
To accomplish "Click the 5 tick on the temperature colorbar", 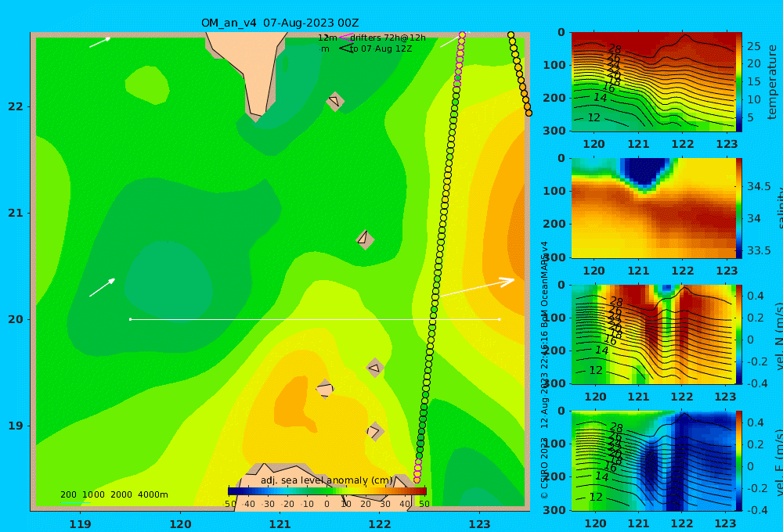I will click(750, 117).
